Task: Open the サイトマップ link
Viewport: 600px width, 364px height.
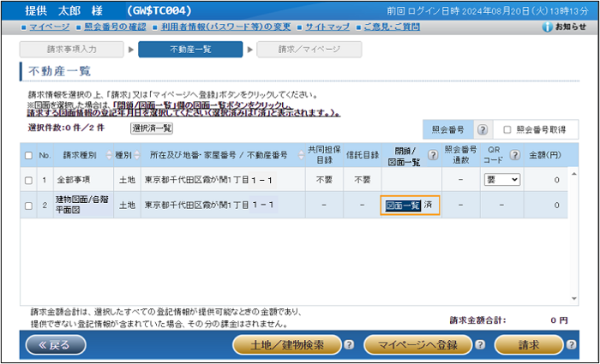Action: click(327, 27)
